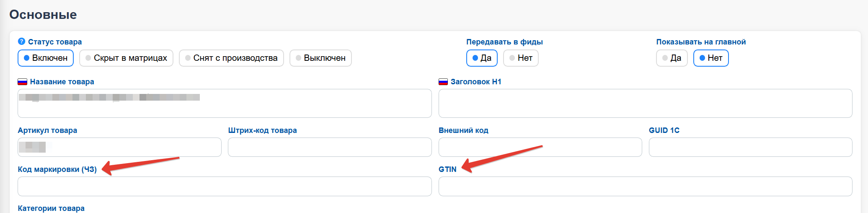Screen dimensions: 868x213
Task: Click the Внешний код input field
Action: (540, 147)
